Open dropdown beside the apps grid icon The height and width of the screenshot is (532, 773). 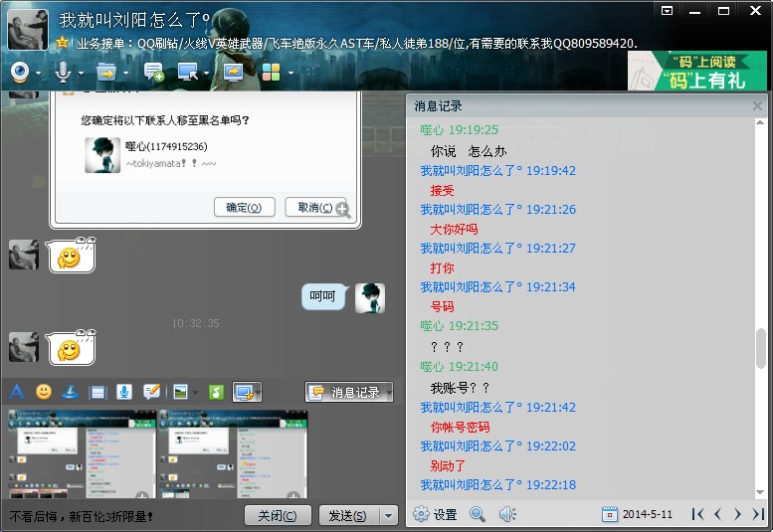click(290, 73)
